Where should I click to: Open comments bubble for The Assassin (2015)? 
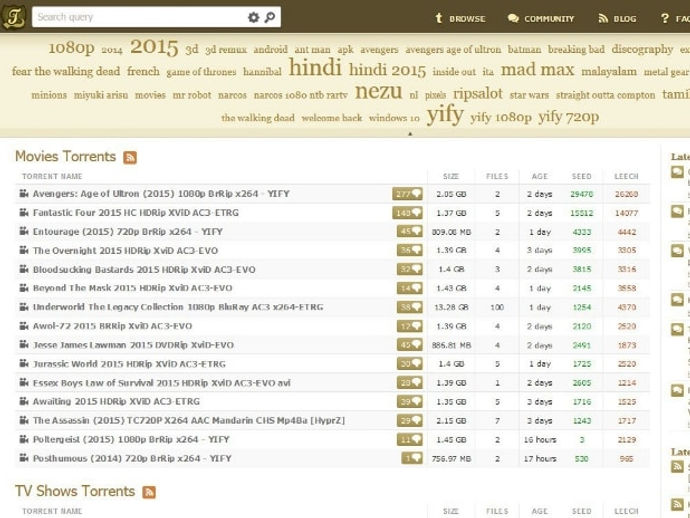click(x=409, y=420)
